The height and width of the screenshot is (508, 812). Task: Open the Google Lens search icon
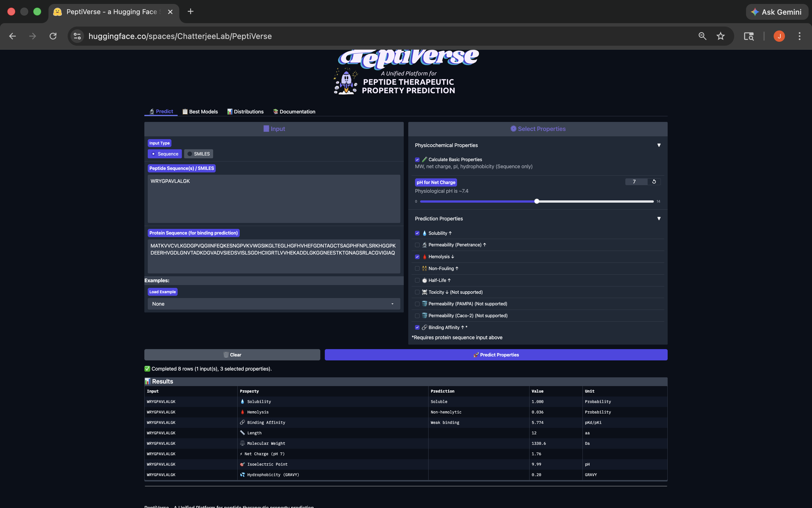point(749,36)
